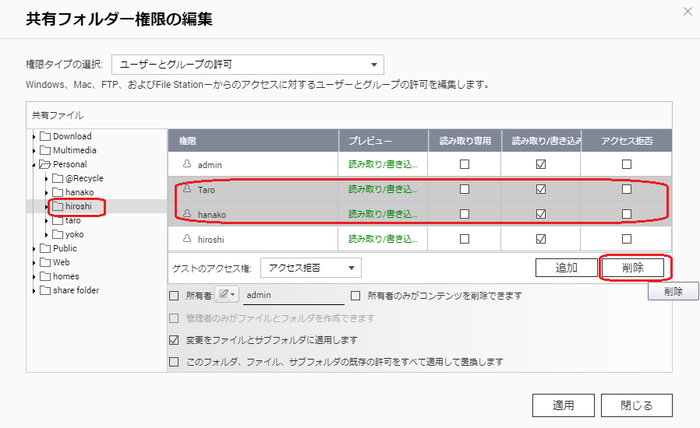Open the permission type selection dropdown
The width and height of the screenshot is (700, 428).
pyautogui.click(x=248, y=65)
